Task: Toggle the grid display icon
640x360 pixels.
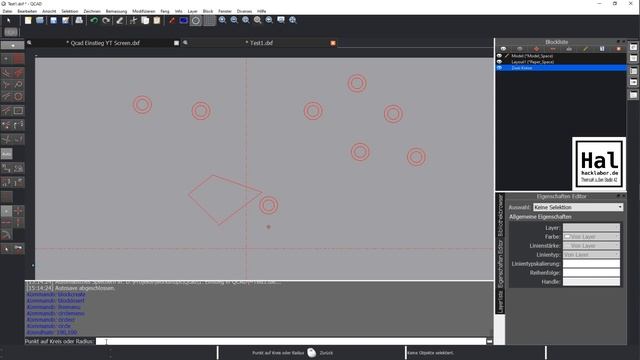Action: coord(209,20)
